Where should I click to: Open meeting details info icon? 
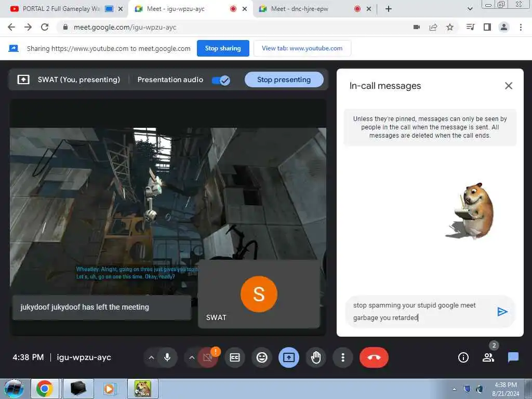(x=463, y=357)
